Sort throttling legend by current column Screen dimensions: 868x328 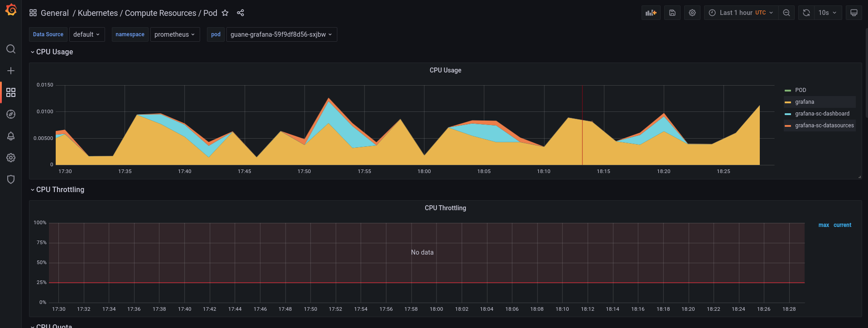[842, 225]
